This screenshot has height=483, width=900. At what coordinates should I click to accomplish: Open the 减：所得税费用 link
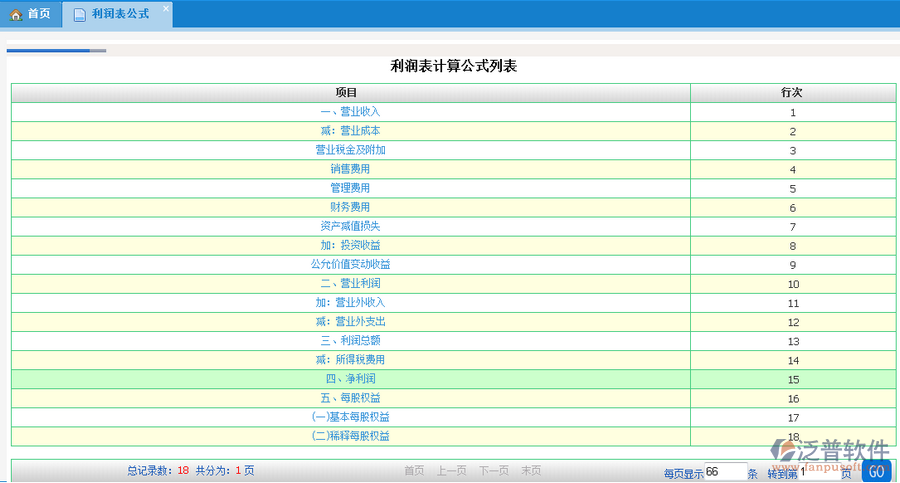pyautogui.click(x=350, y=360)
